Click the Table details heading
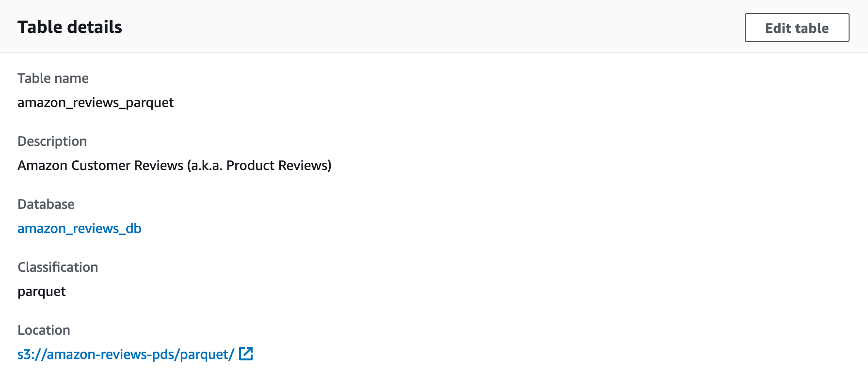The width and height of the screenshot is (868, 372). click(70, 27)
